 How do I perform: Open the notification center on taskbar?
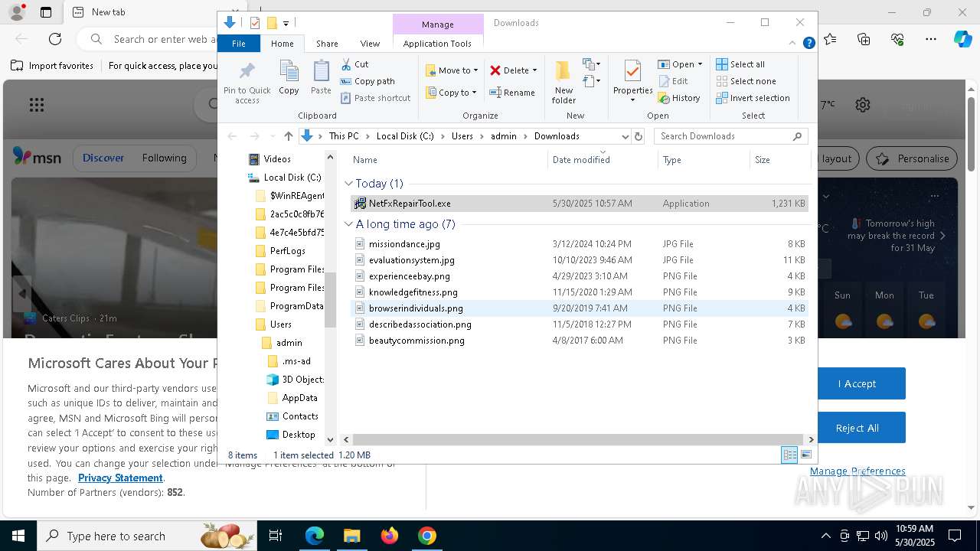pyautogui.click(x=955, y=536)
